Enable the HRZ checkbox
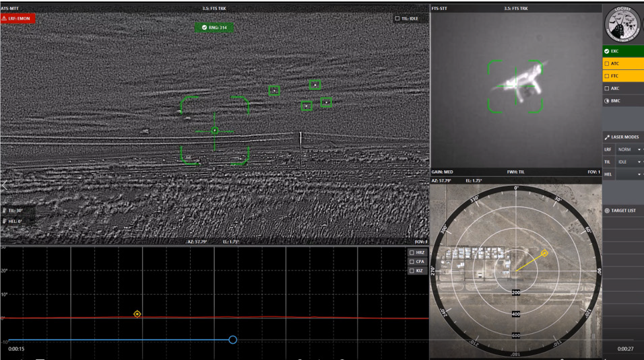 click(x=412, y=253)
